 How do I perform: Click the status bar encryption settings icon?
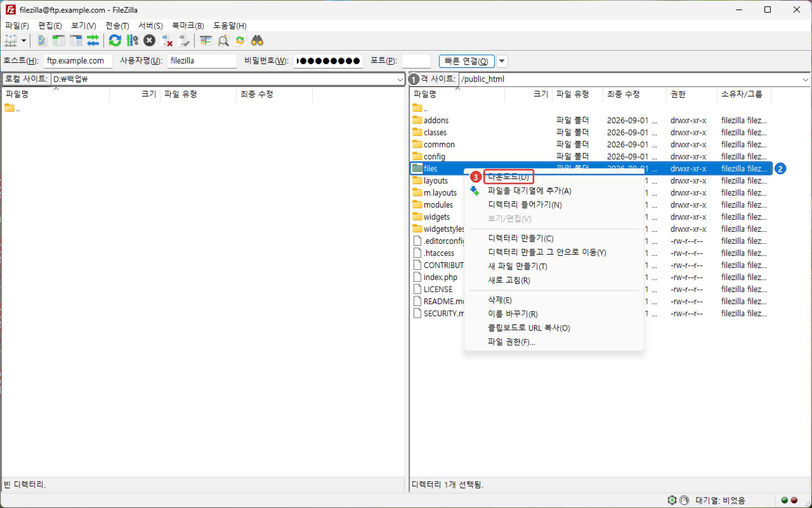672,500
